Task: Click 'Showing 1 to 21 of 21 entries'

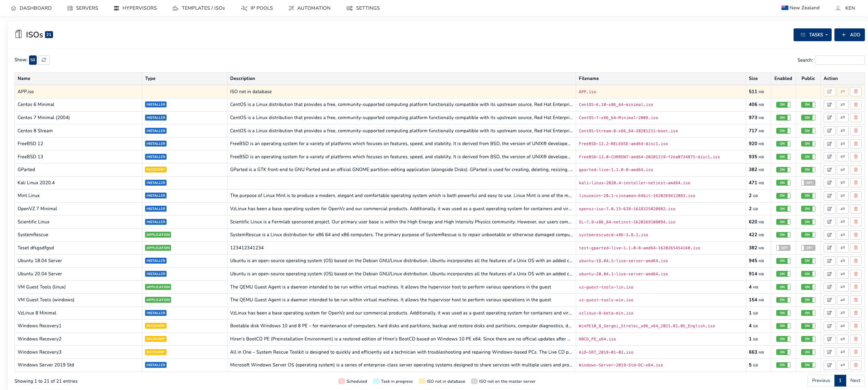Action: (46, 381)
